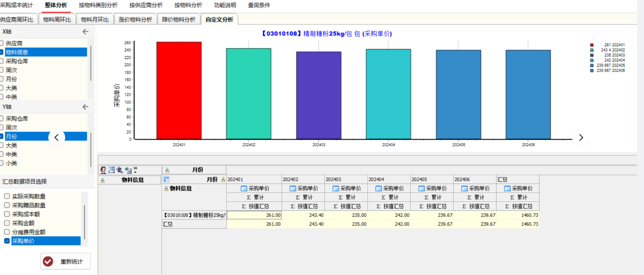Enable 采购赠品数量 summary item
Screen dimensions: 644x275
tap(7, 205)
